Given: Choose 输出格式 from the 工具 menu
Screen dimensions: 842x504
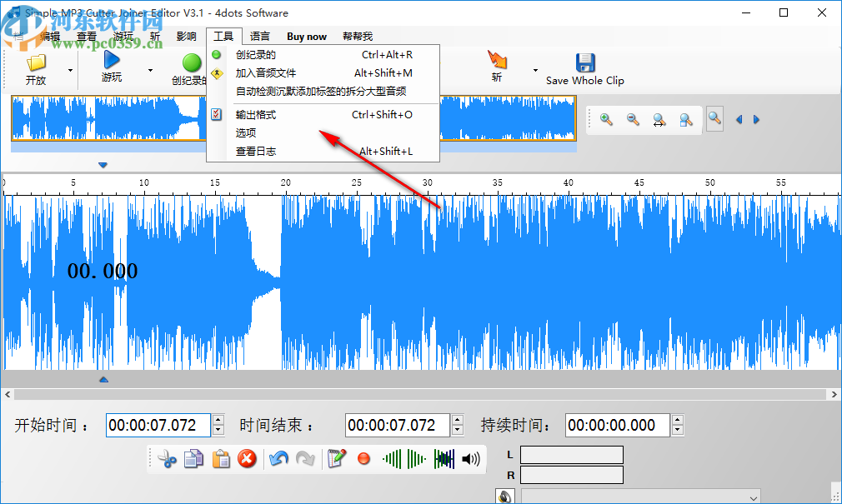Looking at the screenshot, I should 255,116.
